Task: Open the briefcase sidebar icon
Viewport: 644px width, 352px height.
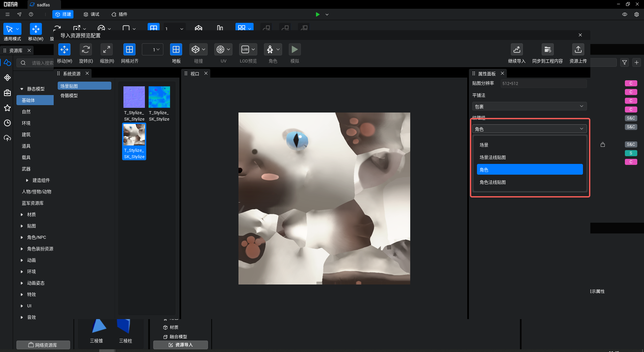Action: (x=7, y=93)
